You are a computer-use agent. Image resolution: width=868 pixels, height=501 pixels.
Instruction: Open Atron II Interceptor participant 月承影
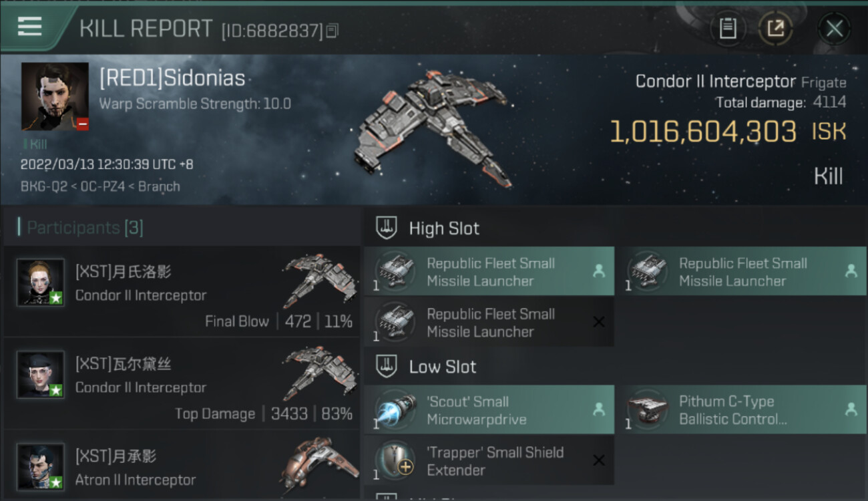(x=182, y=466)
